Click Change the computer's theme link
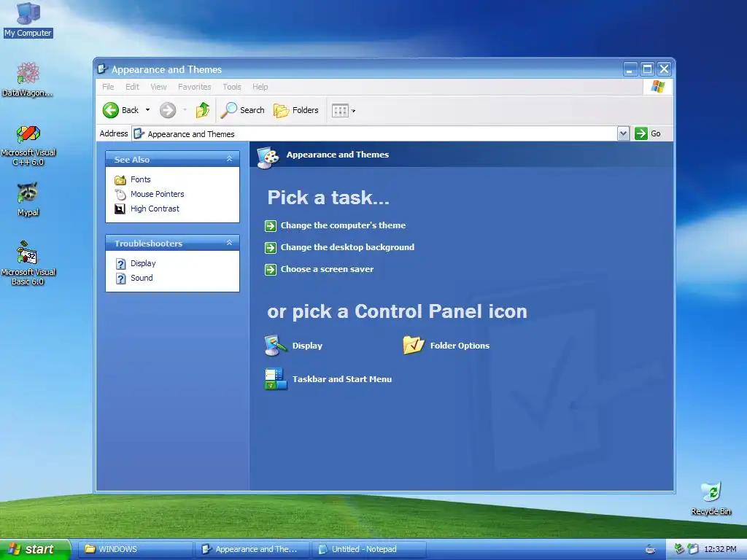Image resolution: width=747 pixels, height=560 pixels. click(x=343, y=225)
